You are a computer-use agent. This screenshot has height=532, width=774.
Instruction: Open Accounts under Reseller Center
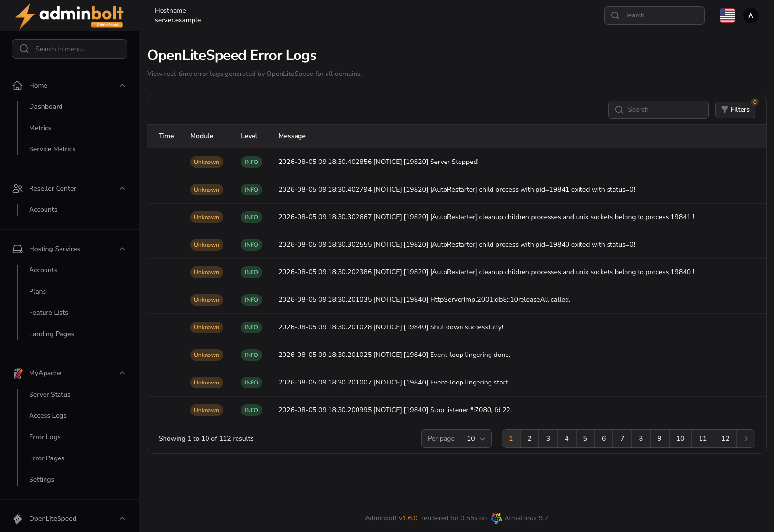tap(43, 210)
